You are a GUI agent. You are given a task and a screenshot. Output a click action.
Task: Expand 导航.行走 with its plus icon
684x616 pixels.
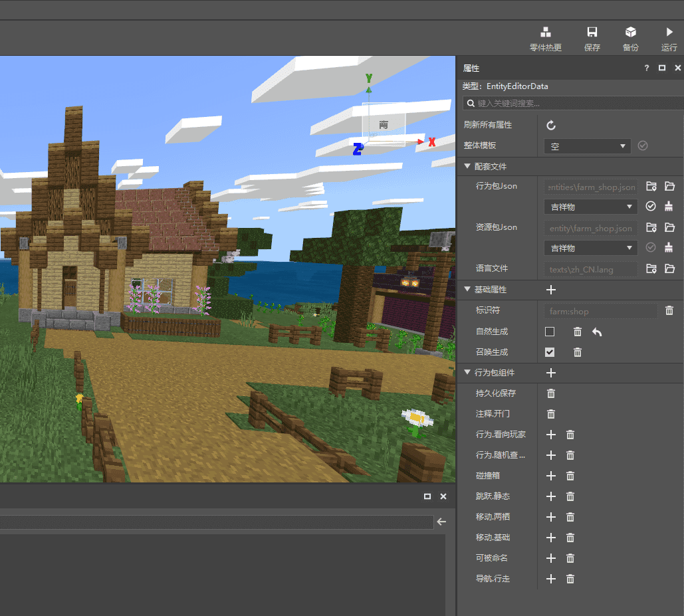[x=551, y=579]
